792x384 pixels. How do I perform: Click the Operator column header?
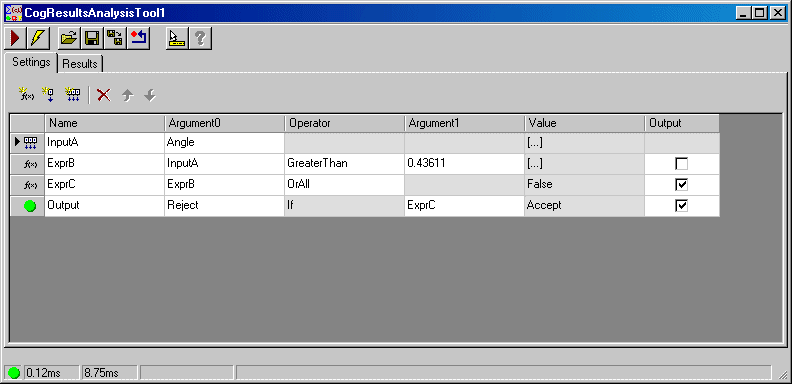click(344, 123)
